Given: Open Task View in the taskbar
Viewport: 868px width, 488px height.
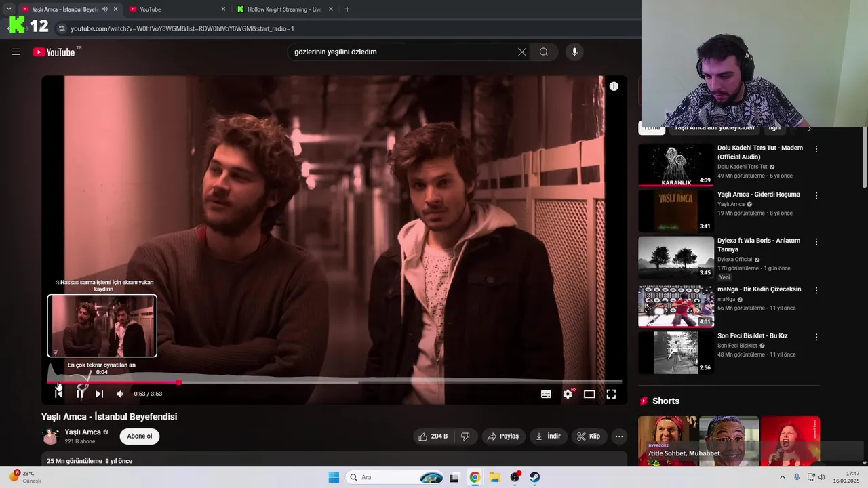Looking at the screenshot, I should tap(454, 477).
